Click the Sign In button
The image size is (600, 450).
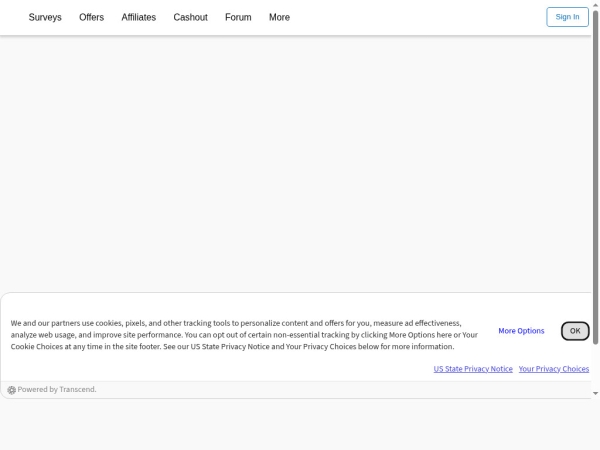tap(567, 17)
